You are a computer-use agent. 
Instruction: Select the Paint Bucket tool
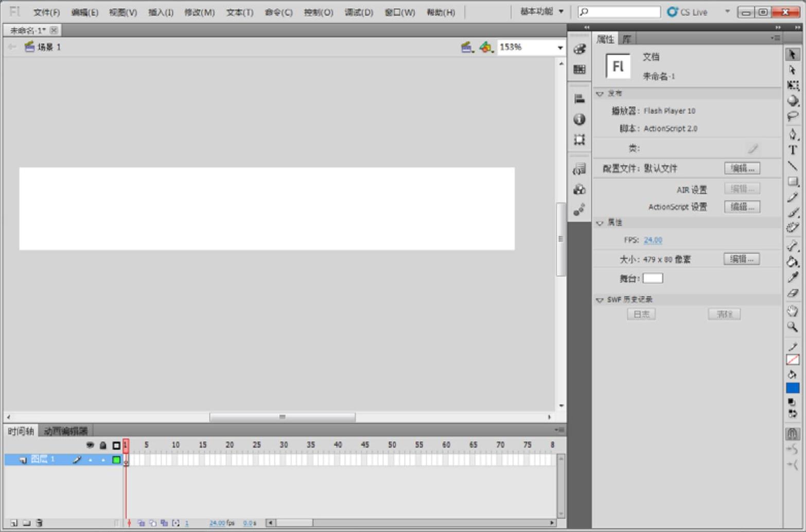coord(793,261)
